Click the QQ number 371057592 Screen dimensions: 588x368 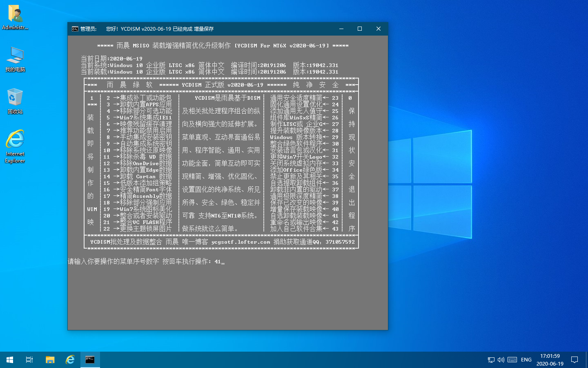point(340,242)
